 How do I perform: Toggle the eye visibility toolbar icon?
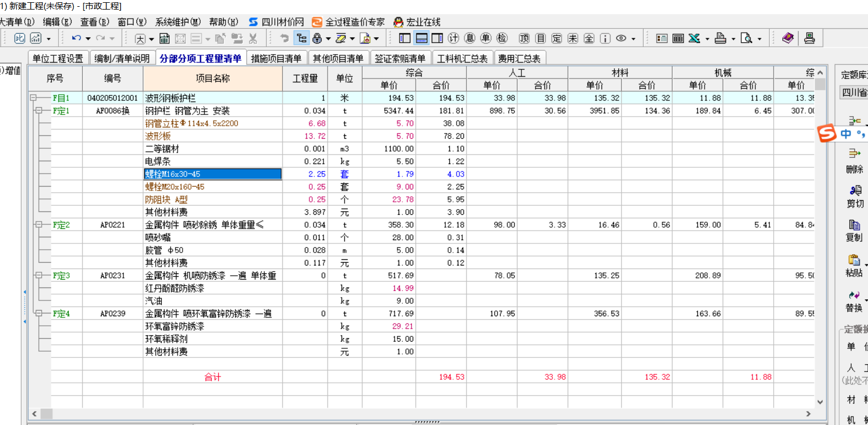tap(621, 38)
